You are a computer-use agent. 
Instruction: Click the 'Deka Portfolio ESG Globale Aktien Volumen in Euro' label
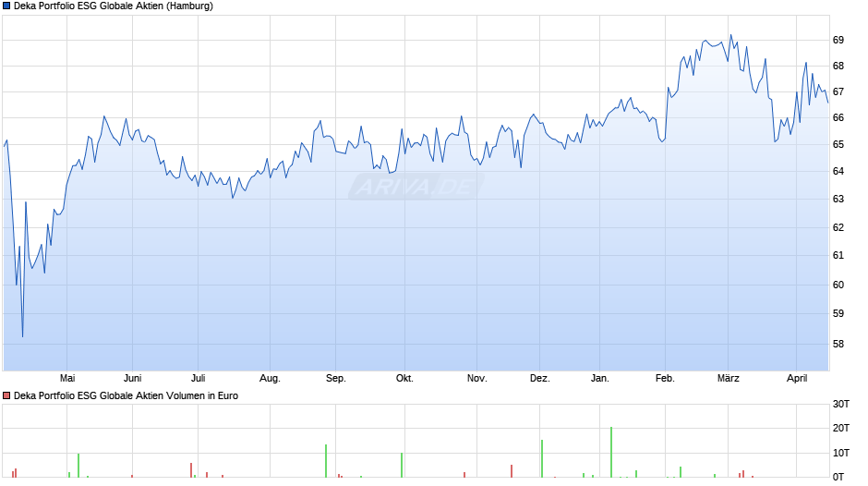126,395
